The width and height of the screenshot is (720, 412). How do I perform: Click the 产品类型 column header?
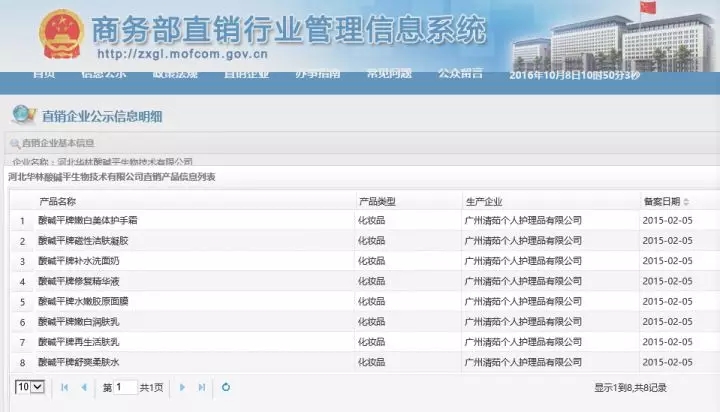point(377,202)
